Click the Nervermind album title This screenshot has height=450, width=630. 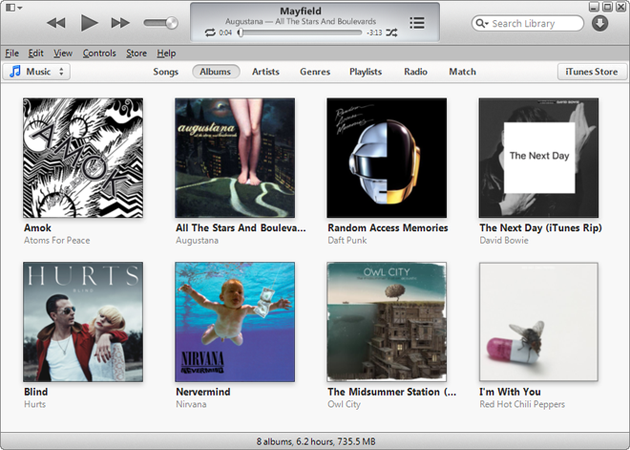(203, 392)
